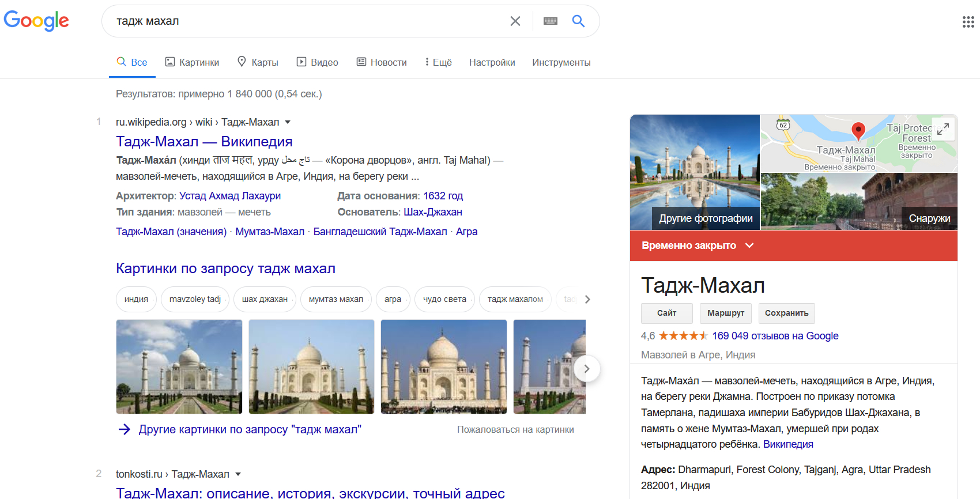Open first Taj Mahal image thumbnail

(x=179, y=366)
